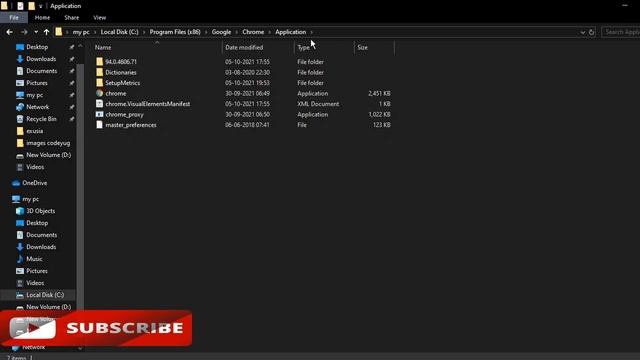Sort by the Date modified column
This screenshot has height=360, width=640.
point(244,47)
